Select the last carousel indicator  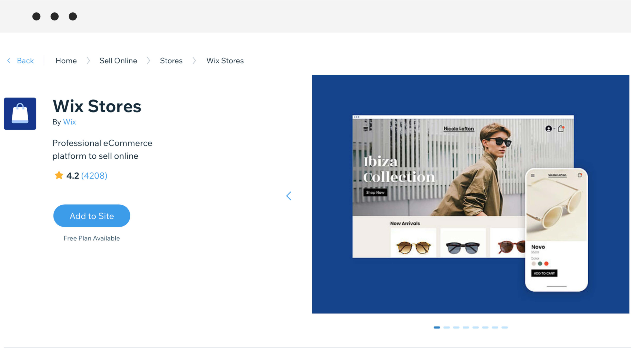[x=504, y=328]
